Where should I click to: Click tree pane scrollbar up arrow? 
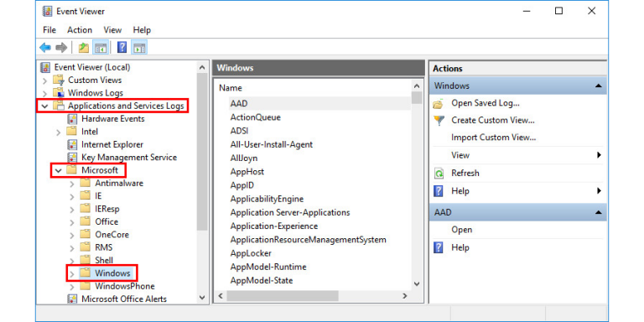tap(201, 67)
